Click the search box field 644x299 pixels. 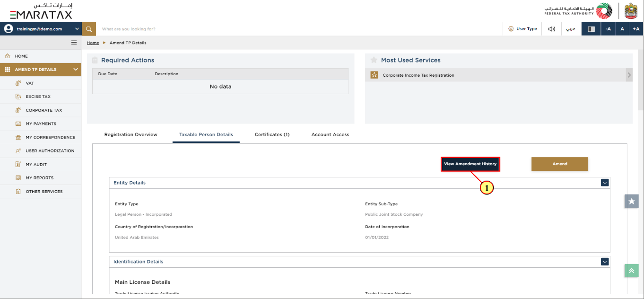[x=299, y=29]
